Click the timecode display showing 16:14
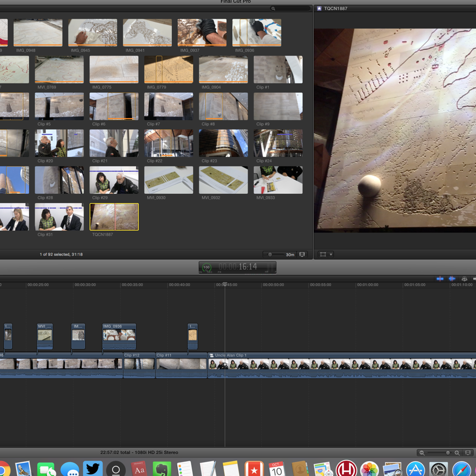 238,267
